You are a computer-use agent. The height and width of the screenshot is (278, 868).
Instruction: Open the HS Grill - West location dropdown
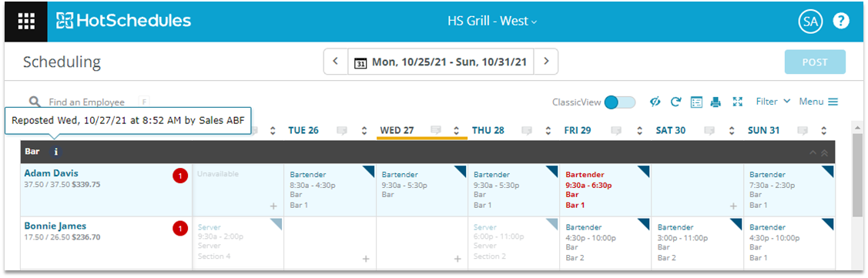pos(492,22)
